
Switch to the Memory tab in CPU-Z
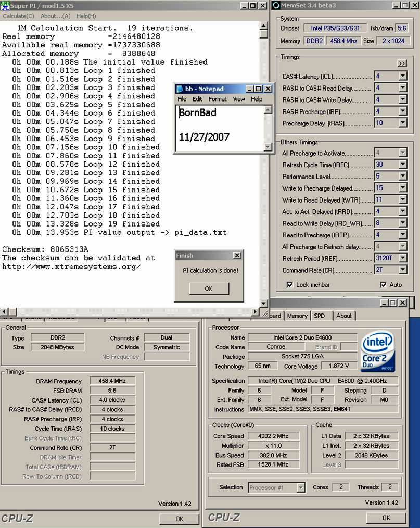297,316
